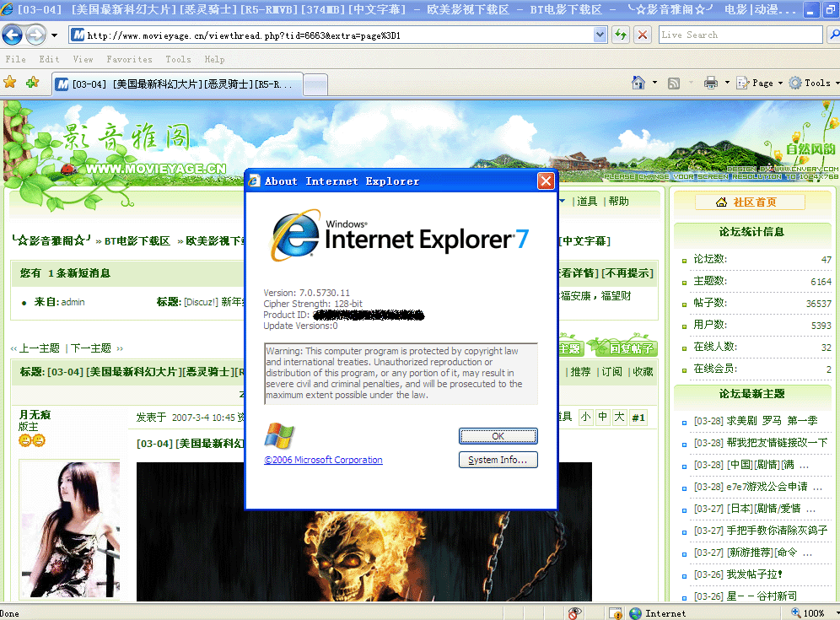Viewport: 840px width, 620px height.
Task: Click the Stop loading red X icon
Action: (643, 35)
